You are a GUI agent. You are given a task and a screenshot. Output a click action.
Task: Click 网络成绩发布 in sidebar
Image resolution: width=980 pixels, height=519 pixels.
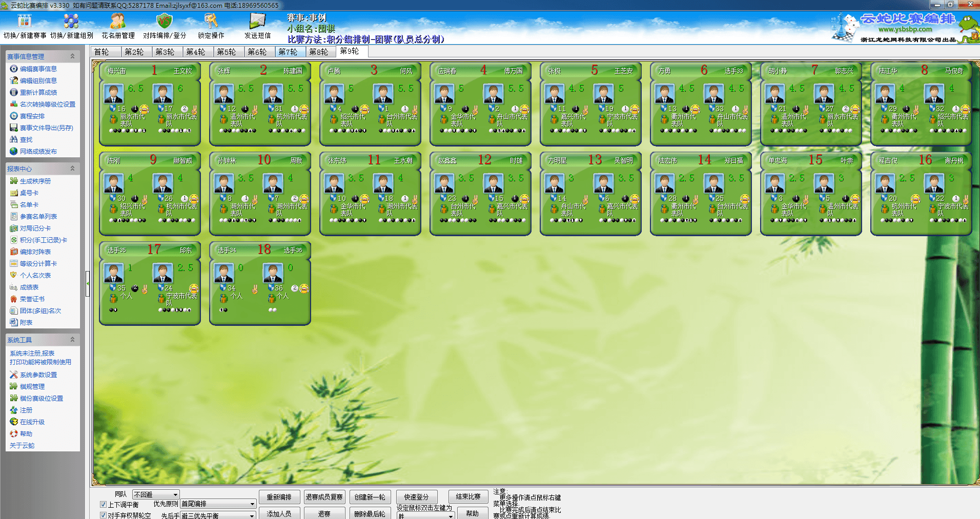click(x=33, y=151)
